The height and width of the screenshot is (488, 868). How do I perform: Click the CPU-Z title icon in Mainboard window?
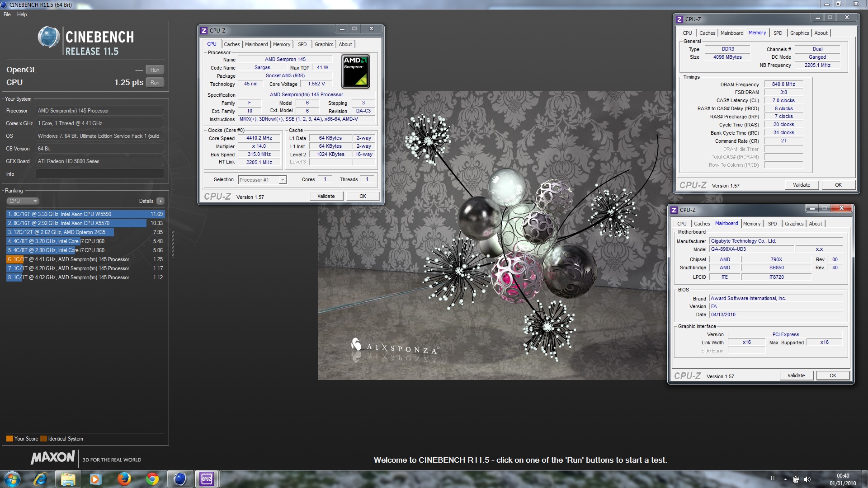coord(674,210)
